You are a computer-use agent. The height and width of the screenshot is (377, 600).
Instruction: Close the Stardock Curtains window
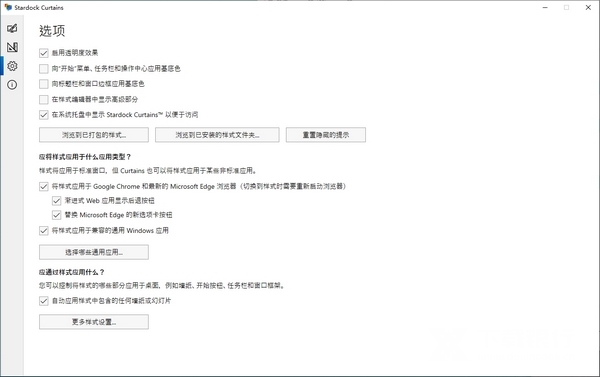(588, 7)
